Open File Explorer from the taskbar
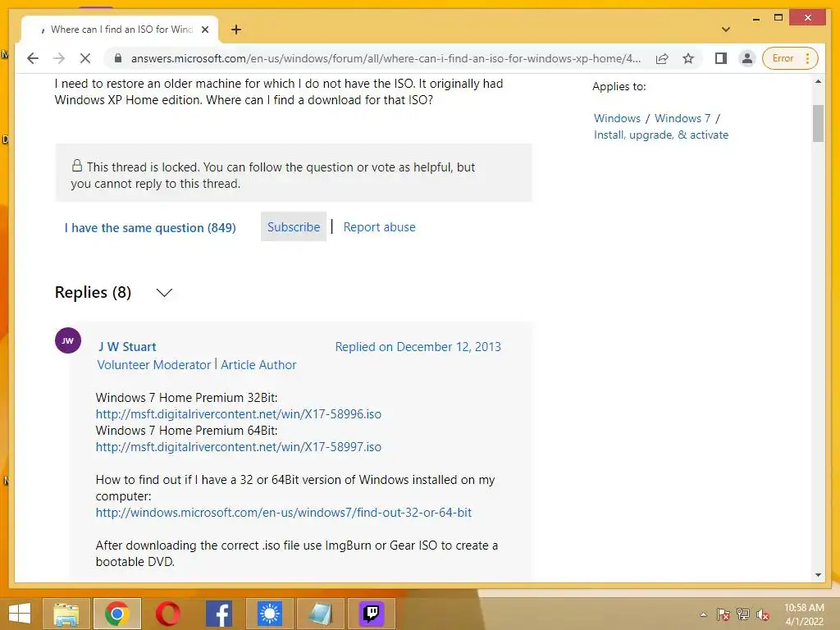 (66, 614)
